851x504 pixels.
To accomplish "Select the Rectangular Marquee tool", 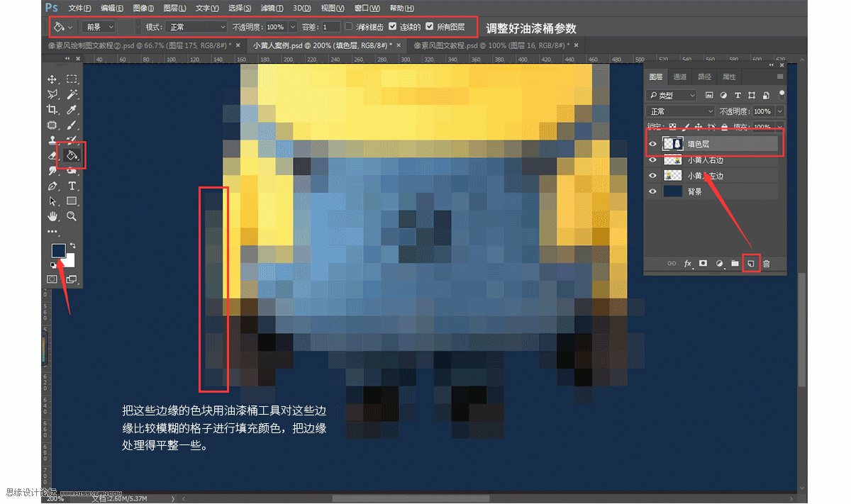I will (x=72, y=79).
